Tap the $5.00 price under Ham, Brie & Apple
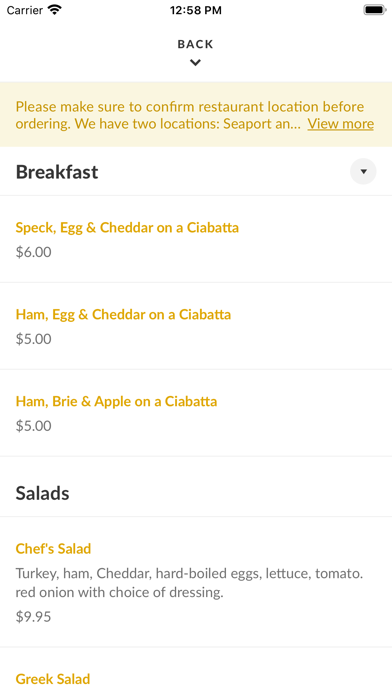Screen dimensions: 392x696 coord(33,426)
